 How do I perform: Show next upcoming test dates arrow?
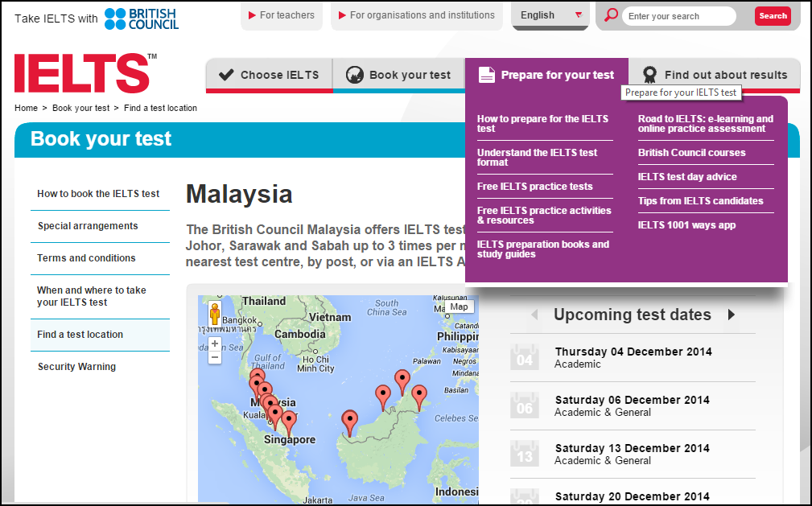732,315
